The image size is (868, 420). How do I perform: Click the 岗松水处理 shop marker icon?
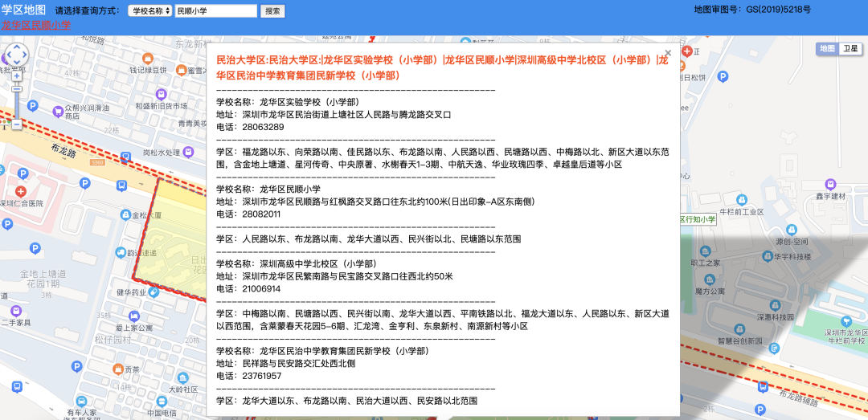pyautogui.click(x=189, y=151)
